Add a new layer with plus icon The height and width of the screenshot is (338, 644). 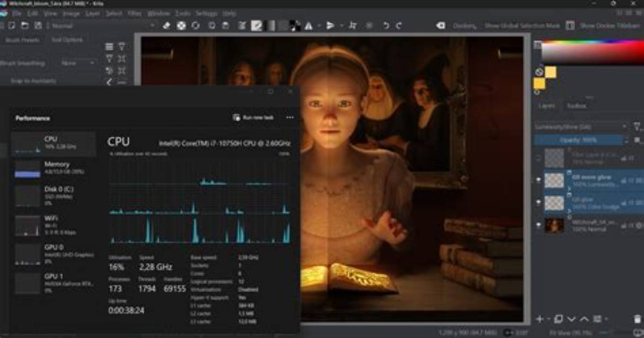coord(540,319)
